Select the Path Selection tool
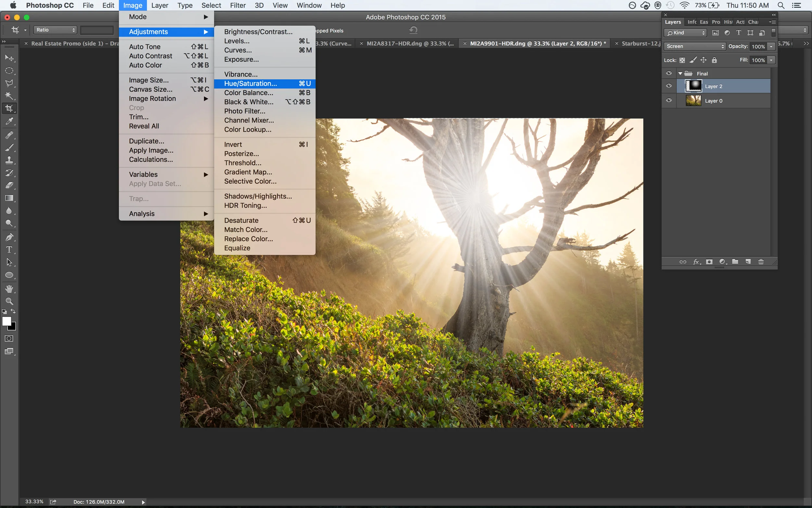Image resolution: width=812 pixels, height=508 pixels. pos(9,262)
